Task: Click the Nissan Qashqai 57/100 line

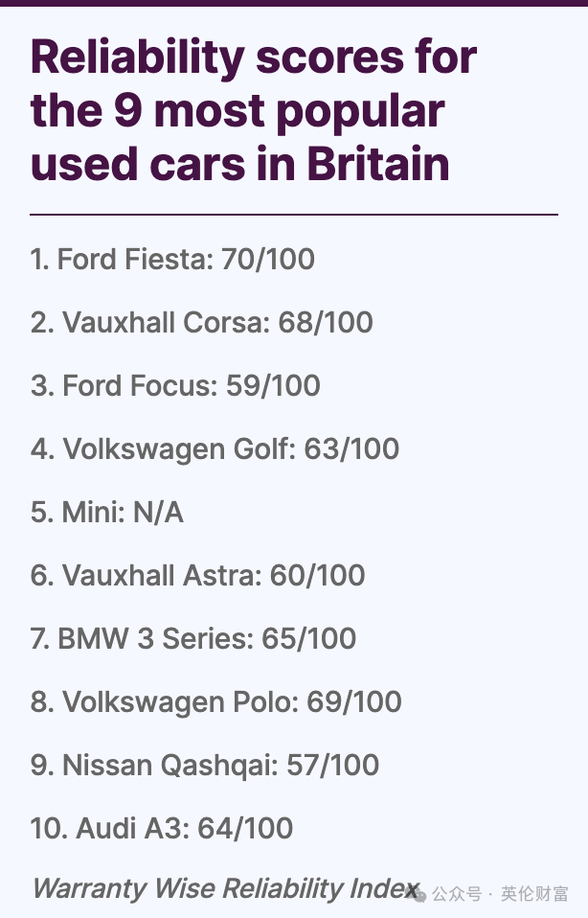Action: coord(205,766)
